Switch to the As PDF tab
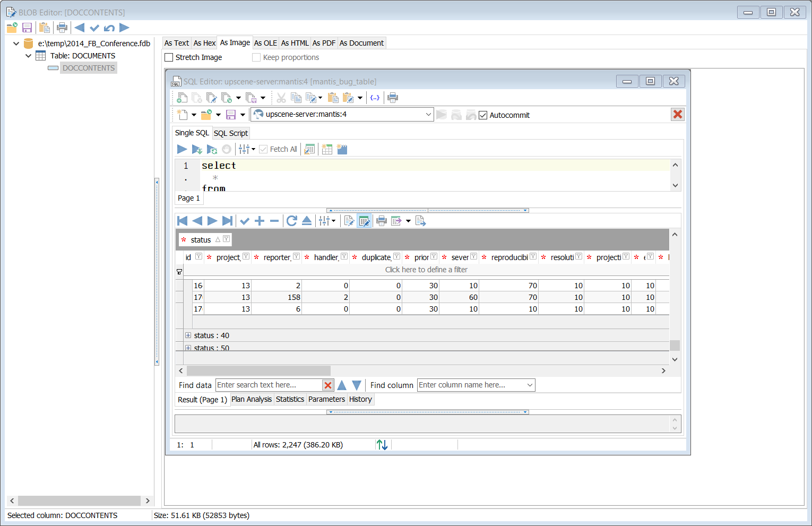812x526 pixels. pyautogui.click(x=324, y=43)
